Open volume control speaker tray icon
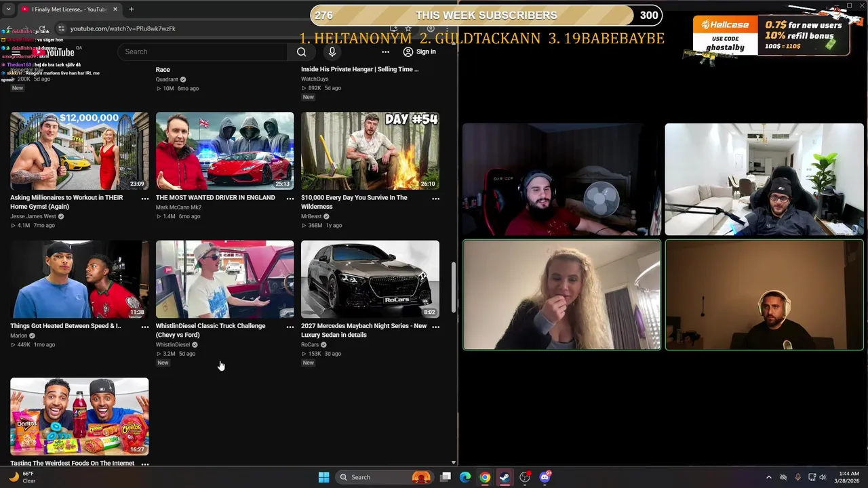Image resolution: width=868 pixels, height=488 pixels. (x=823, y=477)
